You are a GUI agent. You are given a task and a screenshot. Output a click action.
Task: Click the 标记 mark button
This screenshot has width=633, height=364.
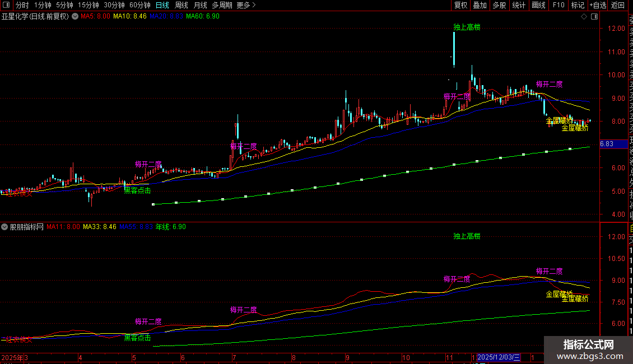pyautogui.click(x=578, y=5)
